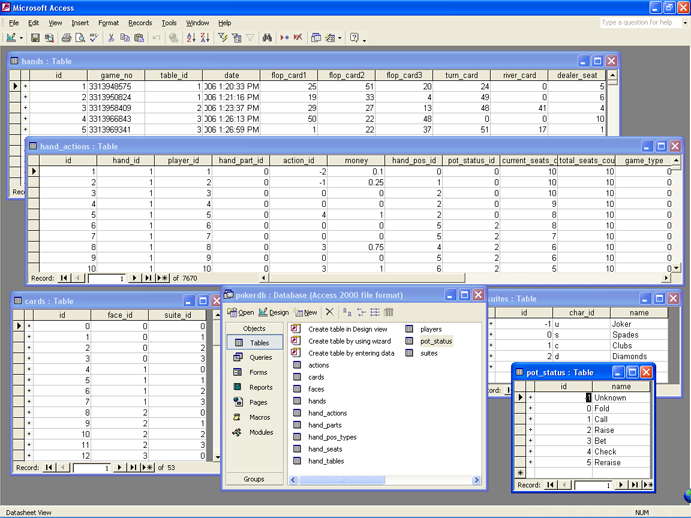Click the Filter By Selection icon
Viewport: 691px width, 518px height.
pos(223,38)
